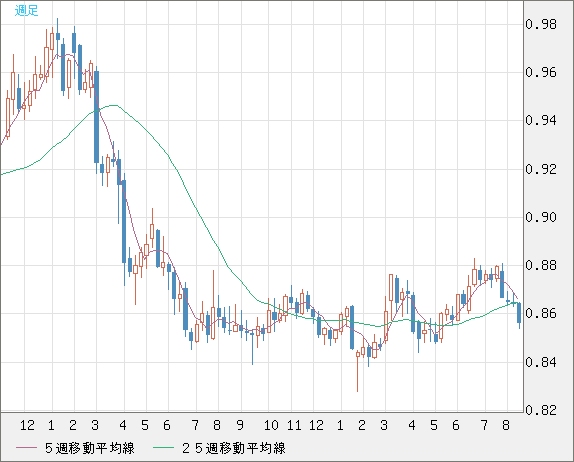Viewport: 574px width, 462px height.
Task: Pick the 0.90 price axis label
Action: (541, 217)
